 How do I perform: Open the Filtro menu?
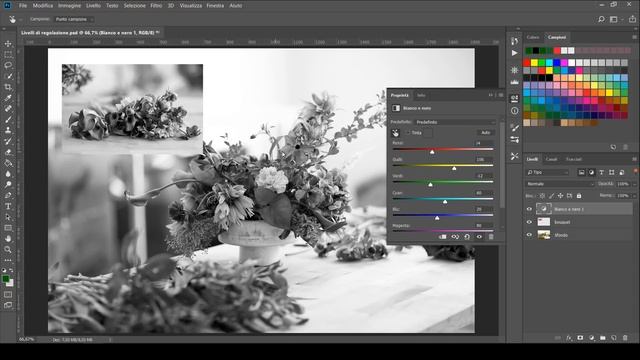point(156,6)
